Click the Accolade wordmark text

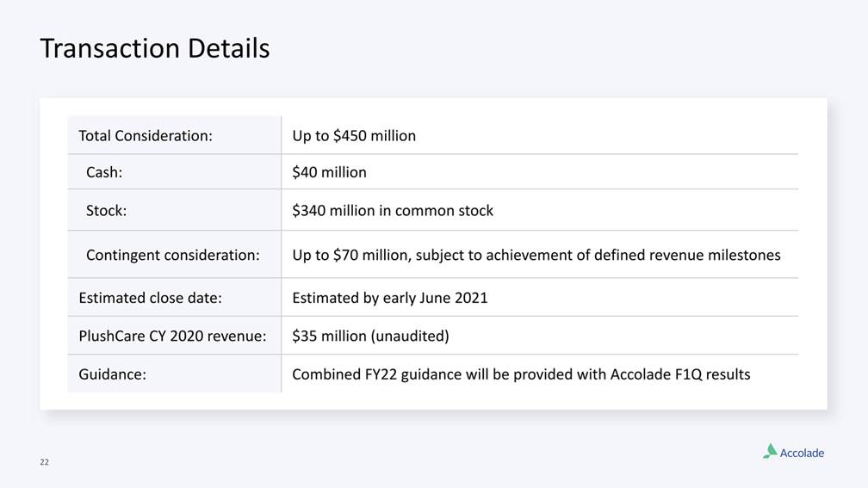802,454
